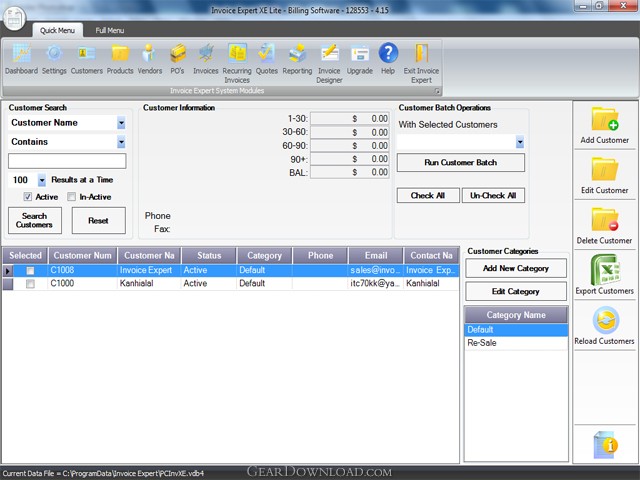Switch to the Full Menu tab
The width and height of the screenshot is (640, 480).
[x=109, y=31]
